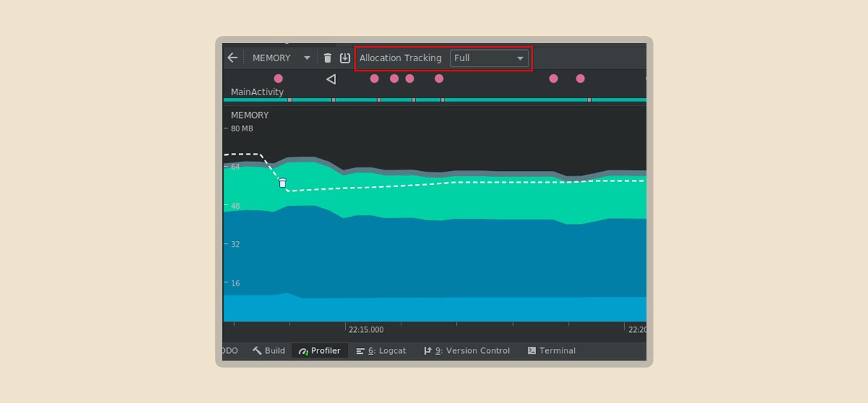
Task: Click the Allocation Tracking label
Action: tap(401, 58)
